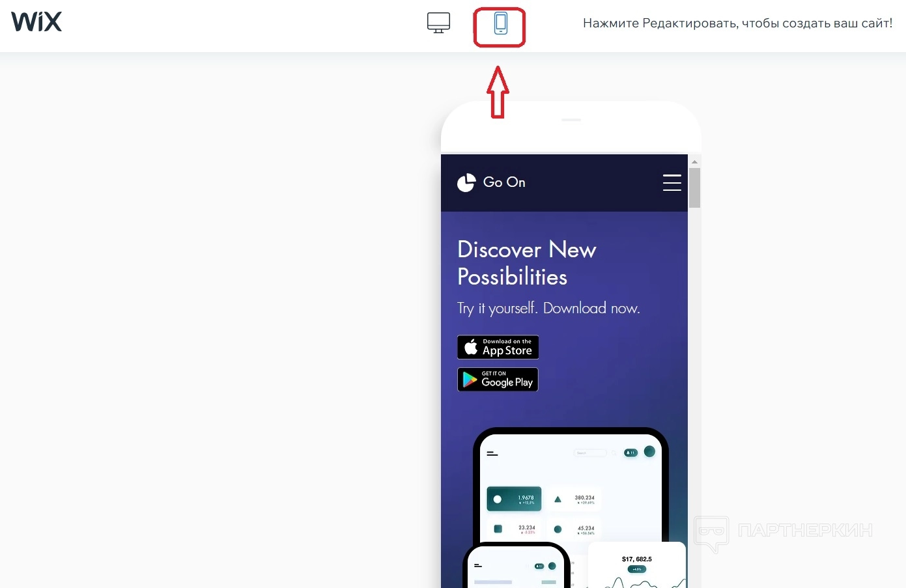Screen dimensions: 906x588
Task: Click the triangle icon beside 380.234
Action: point(558,499)
